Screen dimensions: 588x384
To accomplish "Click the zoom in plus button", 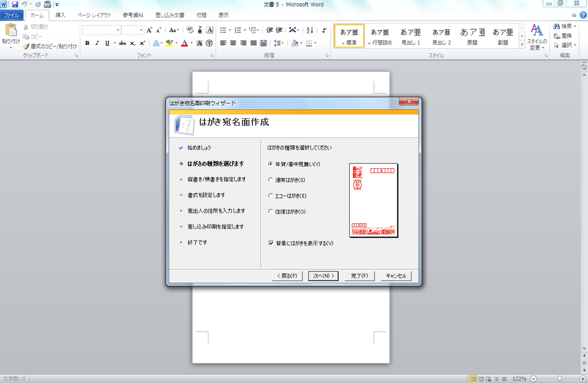I will click(583, 379).
